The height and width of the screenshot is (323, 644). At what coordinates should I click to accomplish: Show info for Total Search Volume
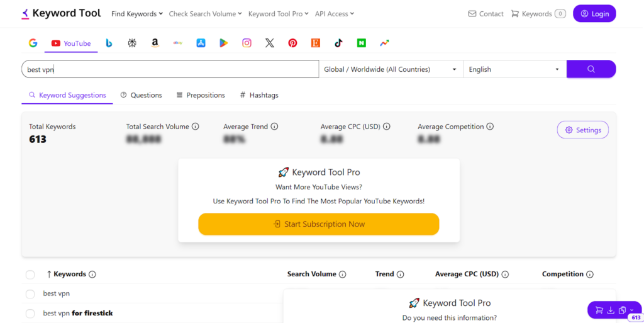tap(196, 127)
